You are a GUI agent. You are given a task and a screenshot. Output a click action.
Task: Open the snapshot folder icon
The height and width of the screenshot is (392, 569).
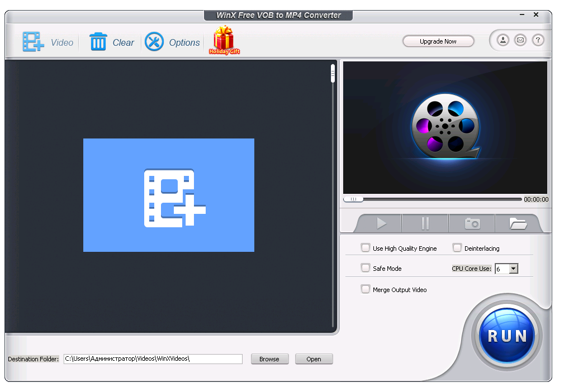pos(518,223)
